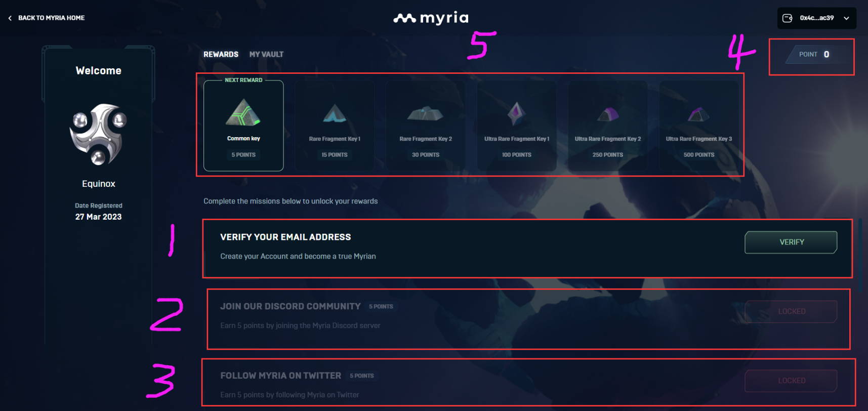The image size is (868, 411).
Task: Click the missions list vertical scrollbar
Action: point(860,255)
